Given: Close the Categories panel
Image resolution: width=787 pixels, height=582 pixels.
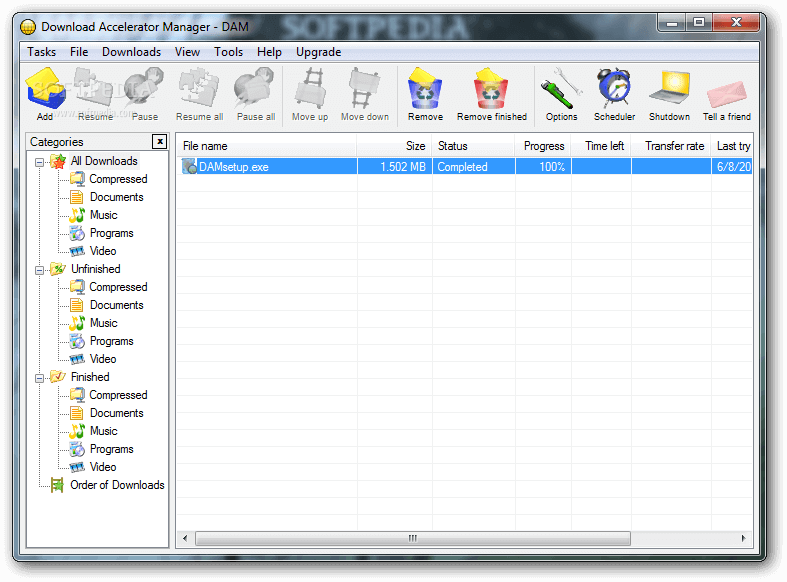Looking at the screenshot, I should tap(160, 141).
